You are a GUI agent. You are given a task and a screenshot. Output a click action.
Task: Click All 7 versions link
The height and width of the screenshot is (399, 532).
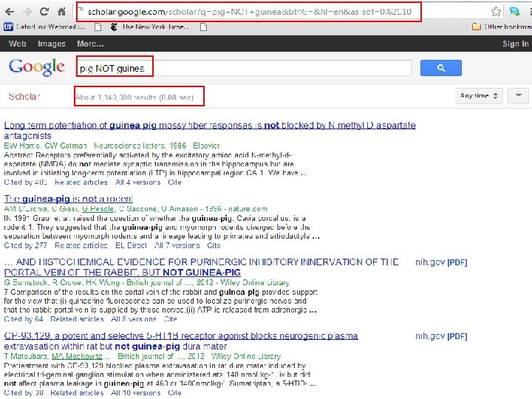coord(177,245)
